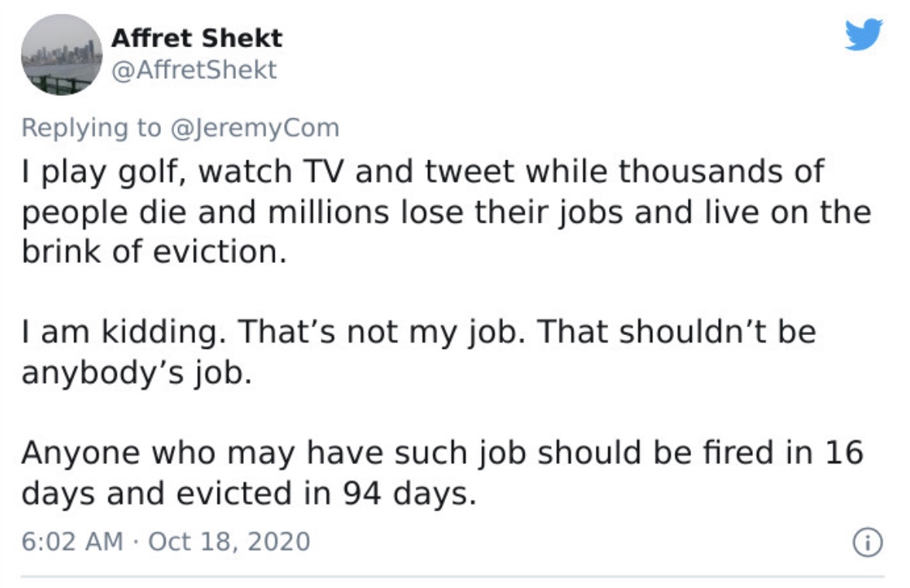Click the 6:02 AM timestamp
Screen dimensions: 910x588
tap(73, 542)
